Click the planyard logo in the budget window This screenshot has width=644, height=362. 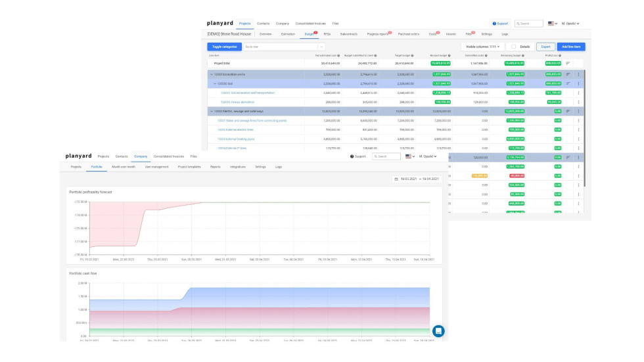(x=219, y=24)
